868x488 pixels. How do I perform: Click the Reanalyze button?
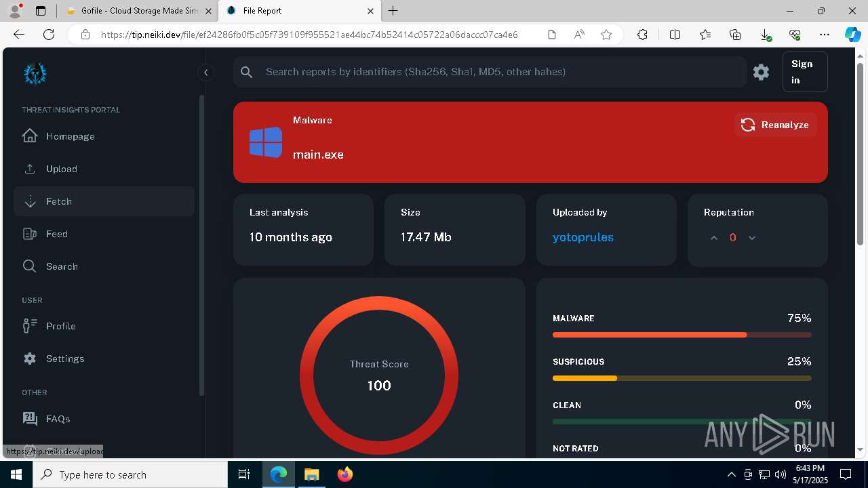[775, 125]
